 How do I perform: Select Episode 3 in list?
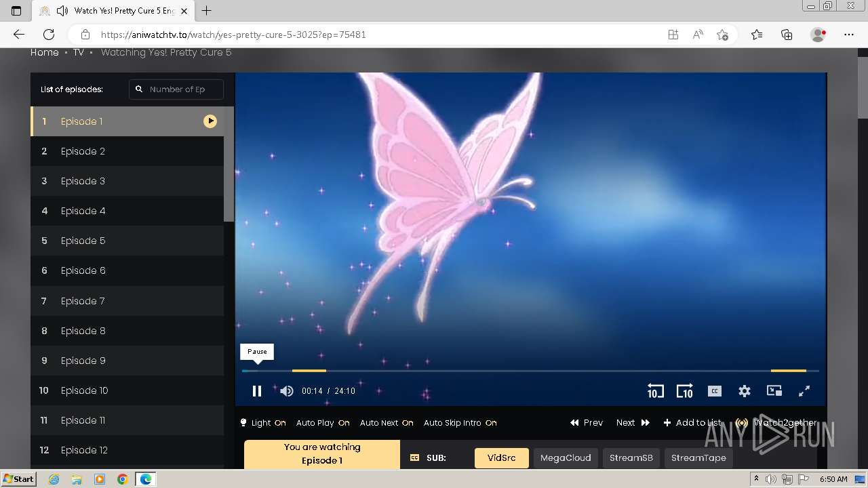[x=127, y=181]
